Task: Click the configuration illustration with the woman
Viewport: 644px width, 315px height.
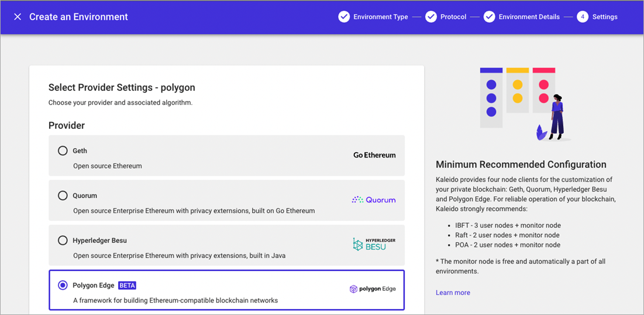Action: tap(525, 104)
